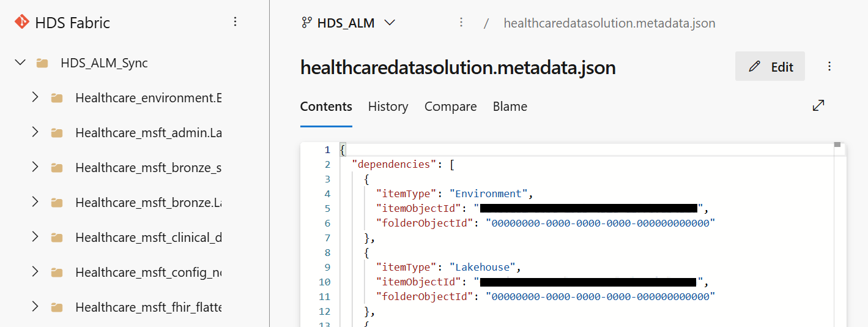
Task: Switch to the Blame tab
Action: [x=510, y=107]
